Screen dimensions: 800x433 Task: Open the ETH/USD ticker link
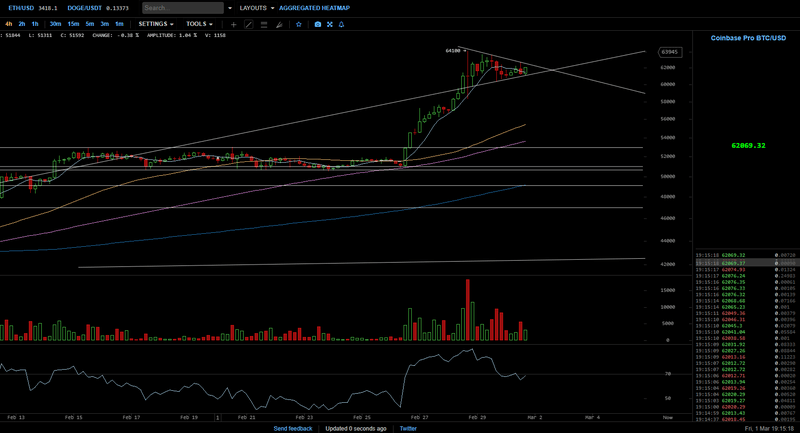pyautogui.click(x=19, y=8)
